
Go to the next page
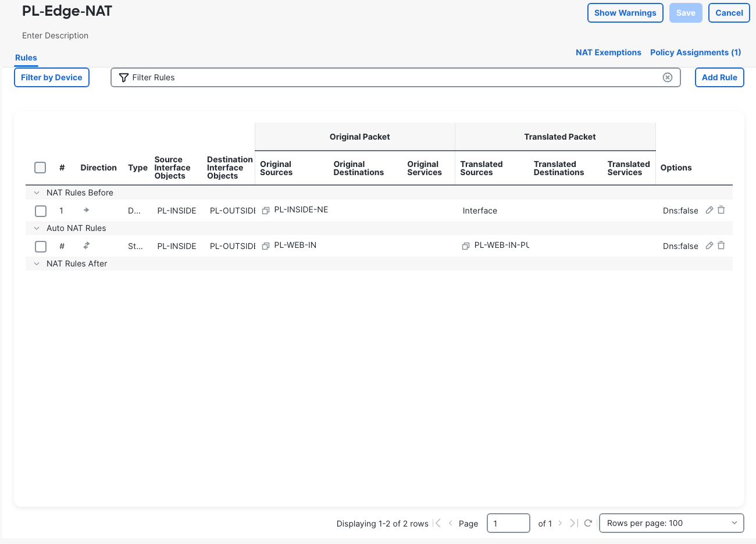560,523
